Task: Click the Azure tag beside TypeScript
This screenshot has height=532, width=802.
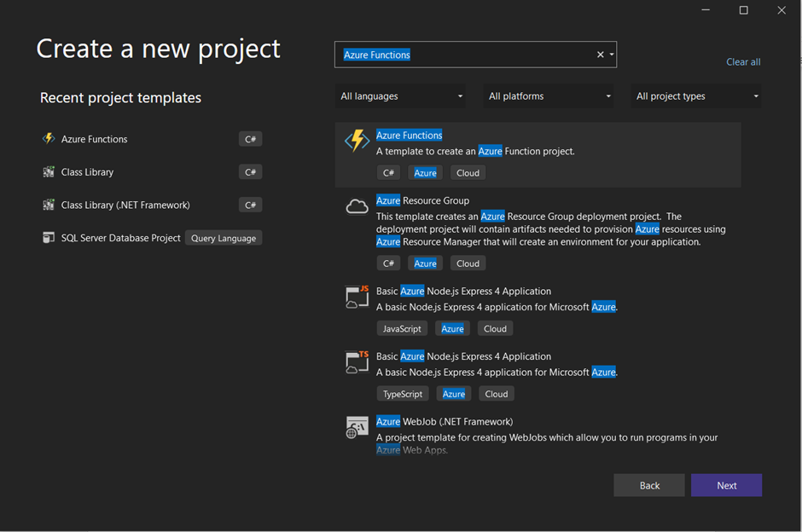Action: (x=454, y=394)
